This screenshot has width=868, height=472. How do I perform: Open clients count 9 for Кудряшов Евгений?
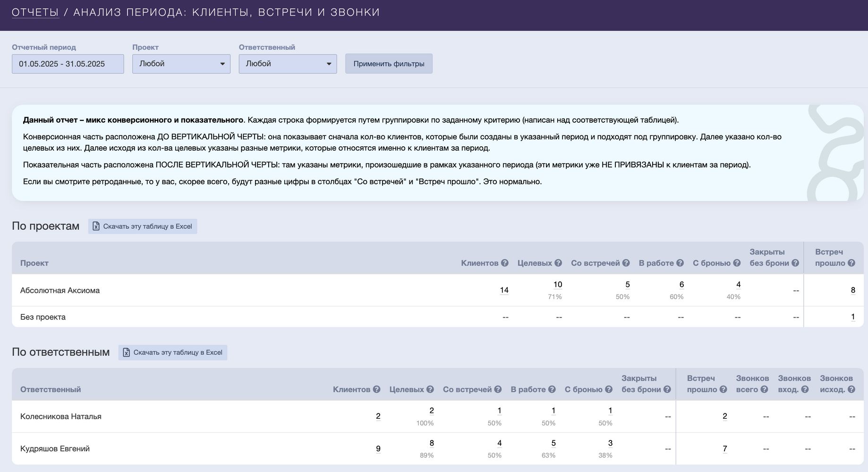tap(378, 448)
